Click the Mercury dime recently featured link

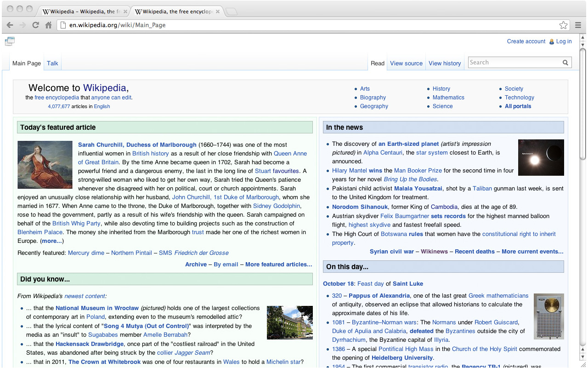pyautogui.click(x=85, y=253)
